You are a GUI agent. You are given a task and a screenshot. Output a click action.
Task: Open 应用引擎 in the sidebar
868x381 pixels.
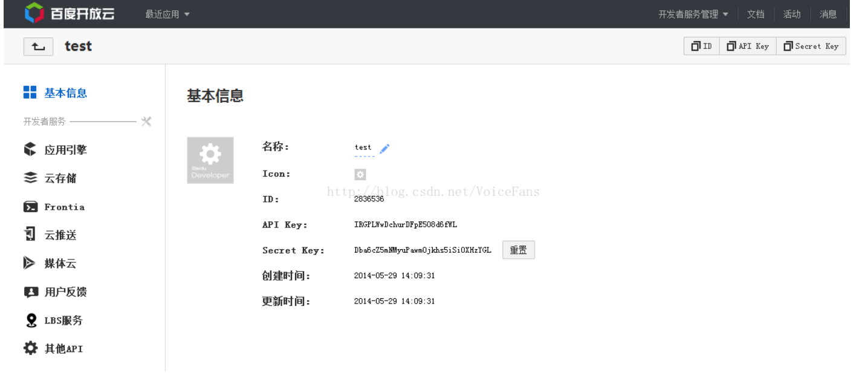tap(65, 149)
